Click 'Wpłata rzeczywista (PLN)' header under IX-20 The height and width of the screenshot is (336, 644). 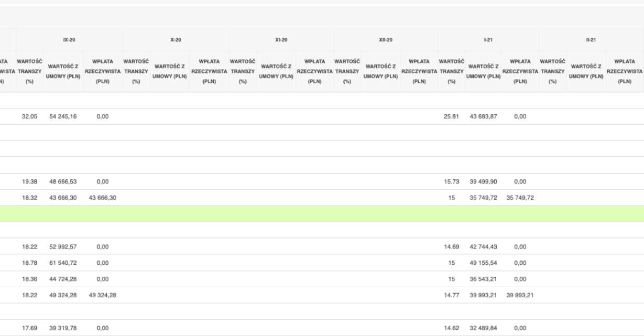tap(103, 71)
